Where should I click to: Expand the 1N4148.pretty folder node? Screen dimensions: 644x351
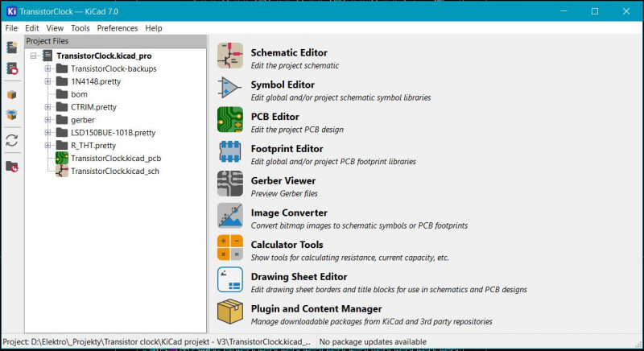pyautogui.click(x=48, y=81)
